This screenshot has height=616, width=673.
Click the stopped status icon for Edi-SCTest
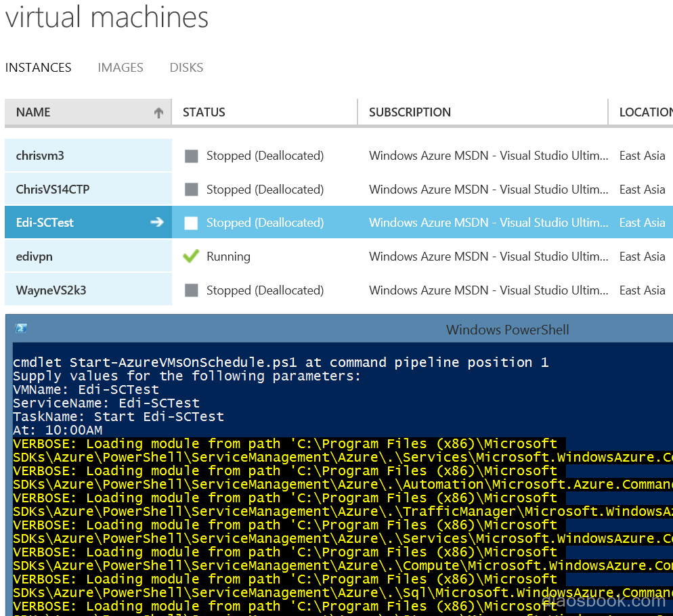pyautogui.click(x=191, y=223)
